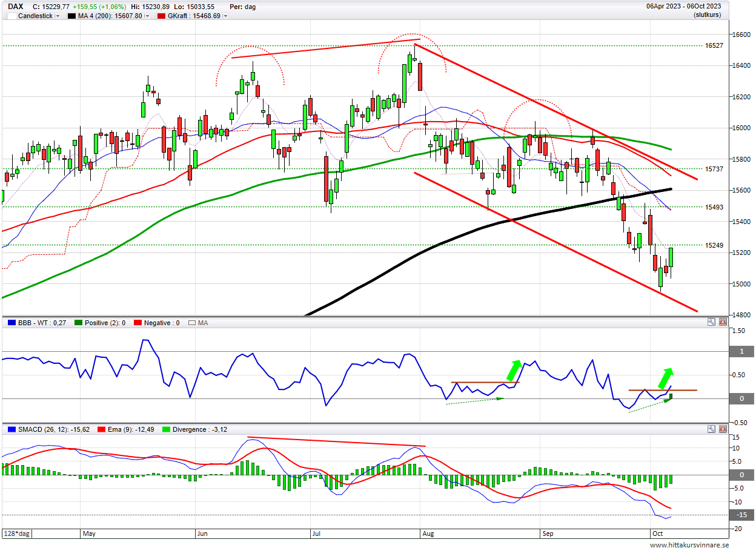756x548 pixels.
Task: Click the 16600 price axis label
Action: click(x=743, y=35)
